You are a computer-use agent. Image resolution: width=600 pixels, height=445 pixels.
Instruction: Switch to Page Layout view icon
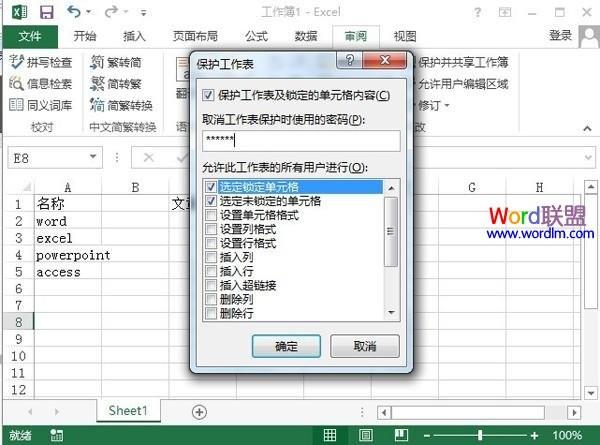[x=365, y=435]
